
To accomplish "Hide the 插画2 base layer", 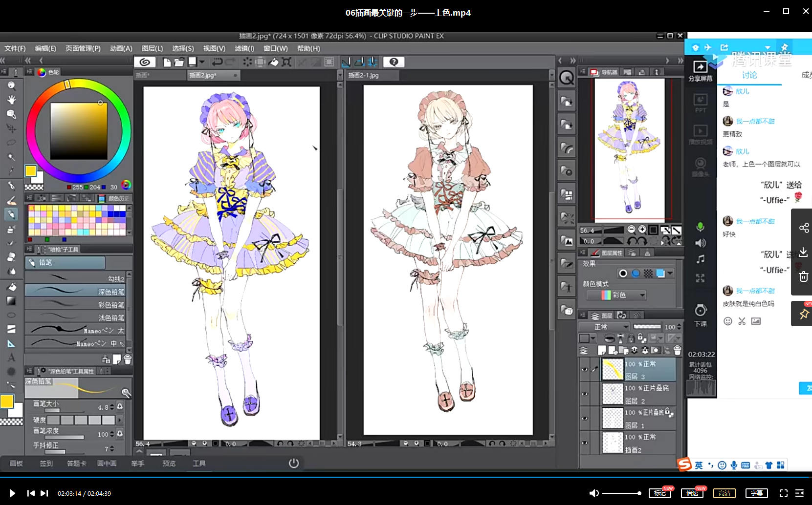I will 585,443.
